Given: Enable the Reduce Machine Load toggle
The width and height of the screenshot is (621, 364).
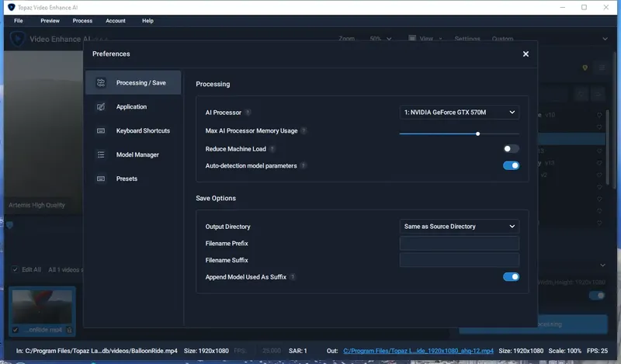Looking at the screenshot, I should [511, 149].
